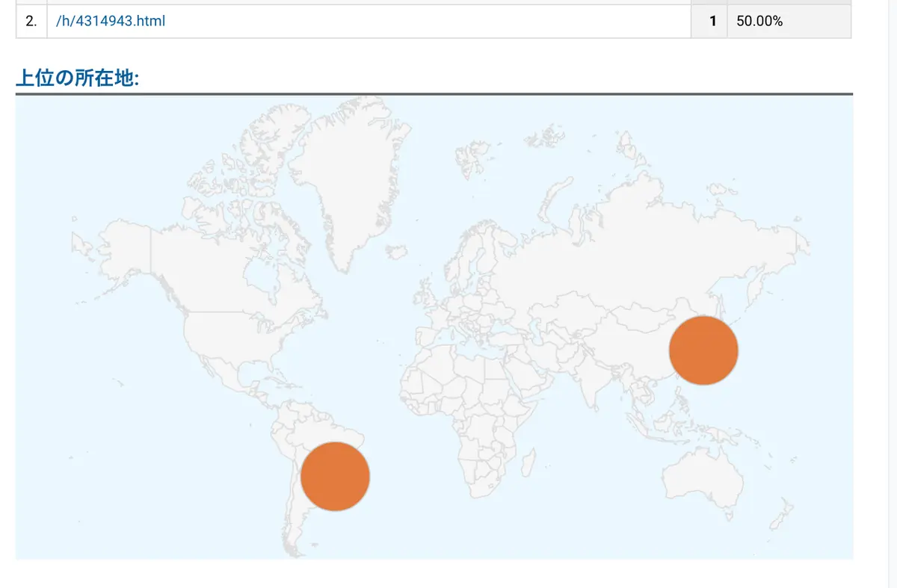Image resolution: width=897 pixels, height=588 pixels.
Task: Click the orange bubble over South America
Action: click(336, 476)
